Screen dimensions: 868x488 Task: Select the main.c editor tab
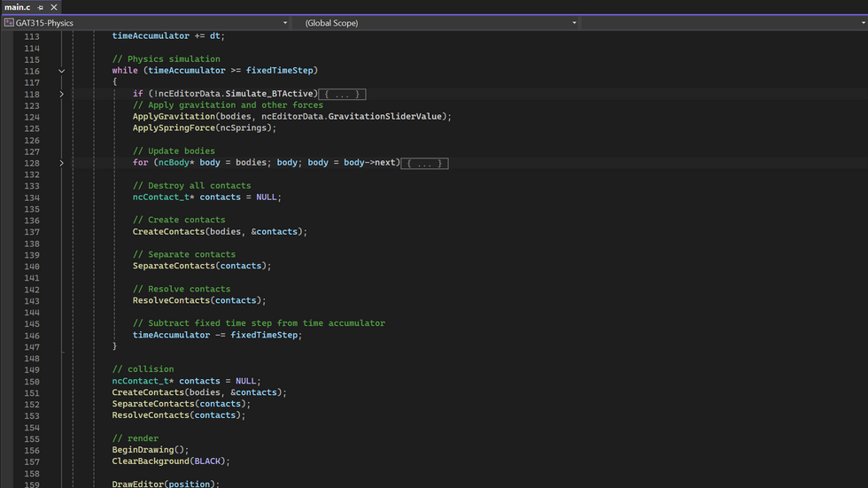point(17,7)
